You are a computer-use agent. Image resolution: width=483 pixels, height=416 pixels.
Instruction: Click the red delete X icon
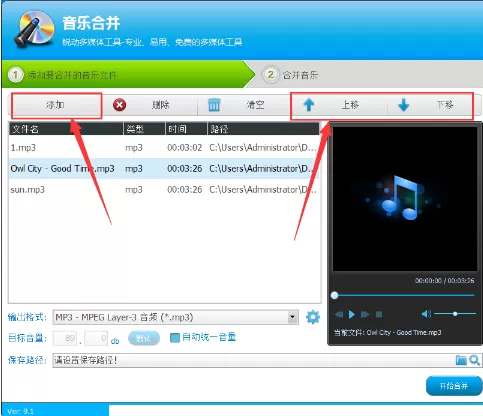click(x=119, y=105)
